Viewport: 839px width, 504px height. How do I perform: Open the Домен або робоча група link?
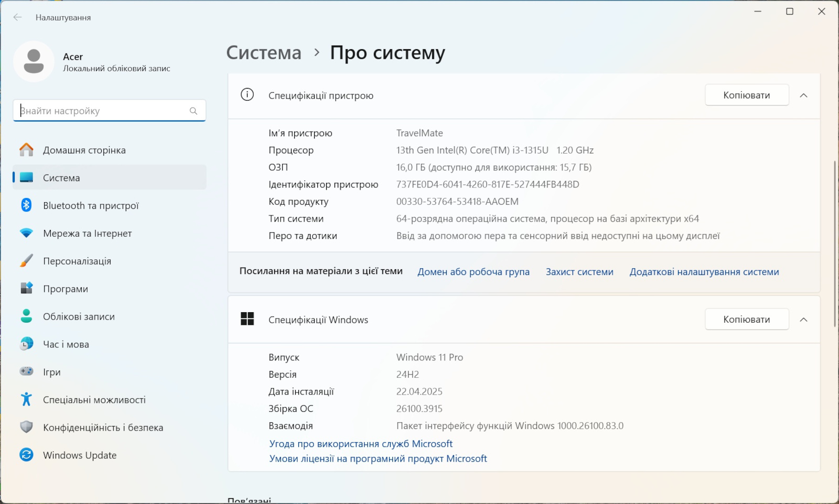pos(474,272)
